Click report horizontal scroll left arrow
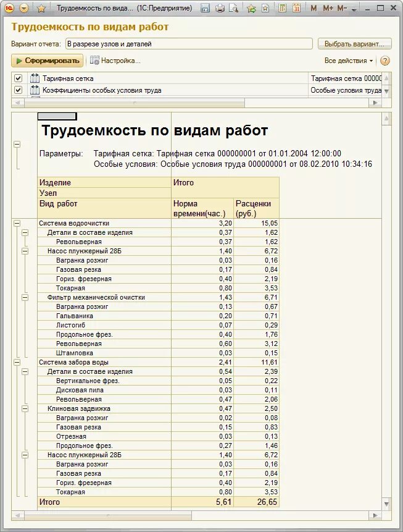 (18, 515)
